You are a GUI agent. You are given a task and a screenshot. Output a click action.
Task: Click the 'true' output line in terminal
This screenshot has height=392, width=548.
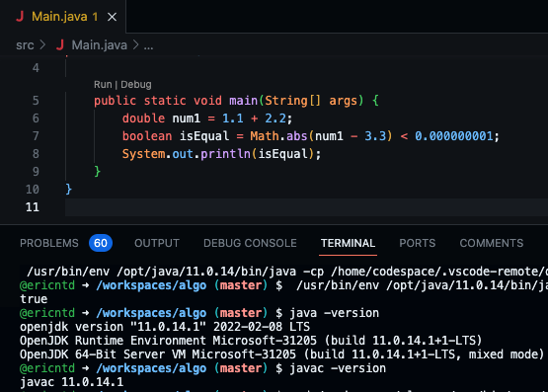click(x=34, y=299)
